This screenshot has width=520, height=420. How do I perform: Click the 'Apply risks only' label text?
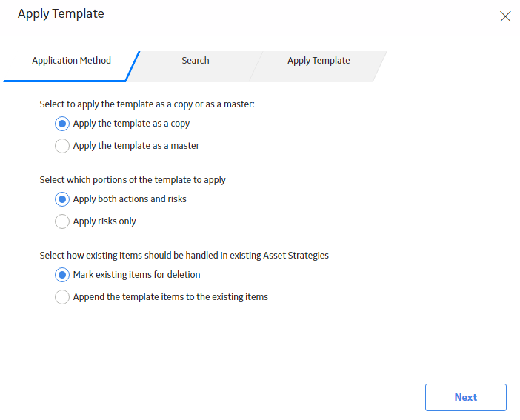[x=104, y=221]
